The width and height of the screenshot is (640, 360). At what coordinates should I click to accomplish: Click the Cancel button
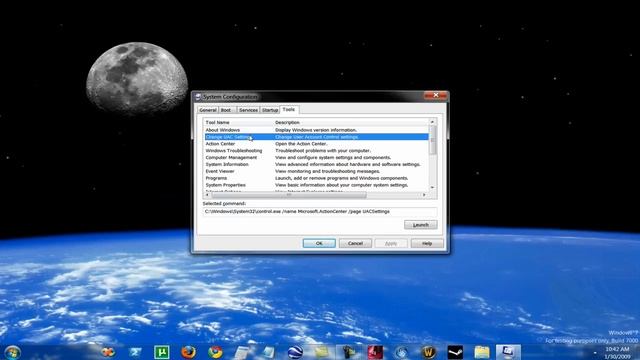point(355,243)
